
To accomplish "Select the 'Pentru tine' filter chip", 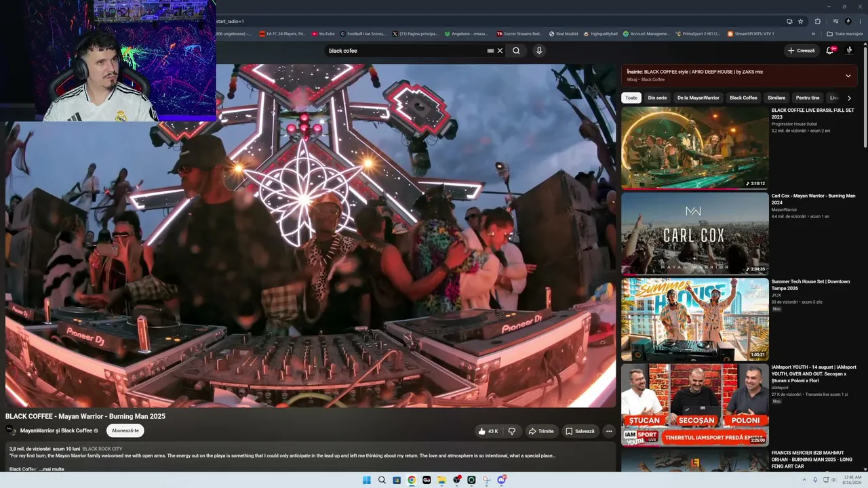I will pos(808,98).
